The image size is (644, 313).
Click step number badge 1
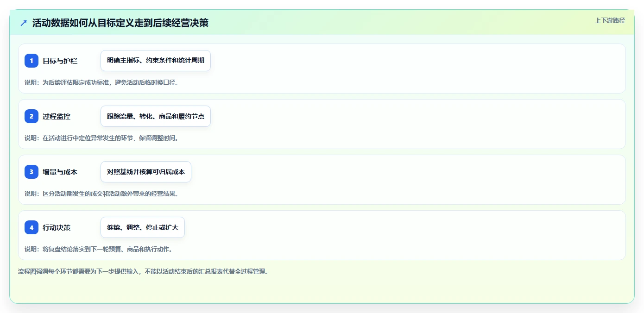(32, 61)
